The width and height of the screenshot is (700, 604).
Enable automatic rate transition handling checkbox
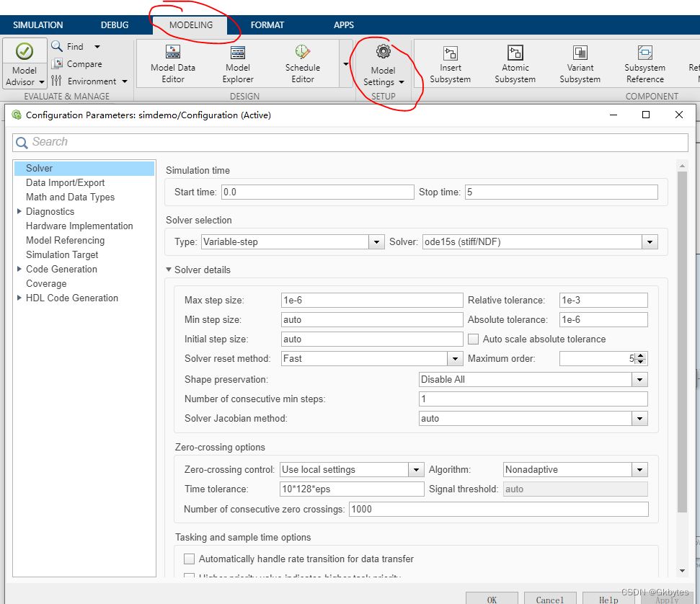point(190,559)
